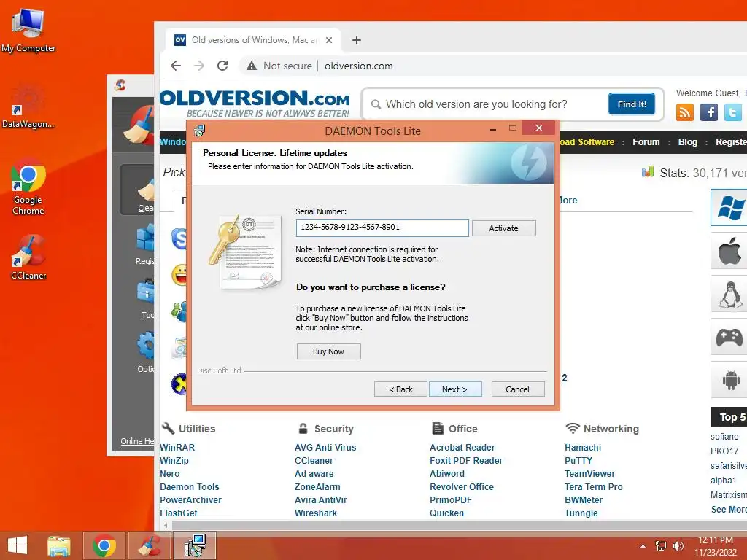
Task: Open the Foxit PDF Reader link
Action: [466, 461]
